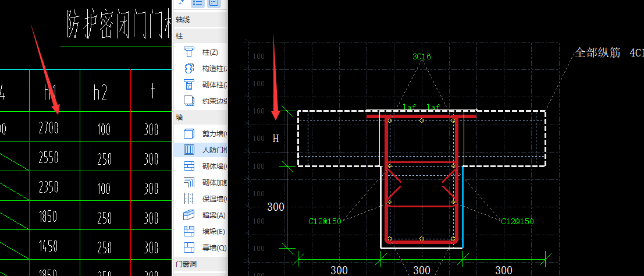Click the h1 column header in table
Viewport: 644px width, 276px height.
tap(49, 94)
